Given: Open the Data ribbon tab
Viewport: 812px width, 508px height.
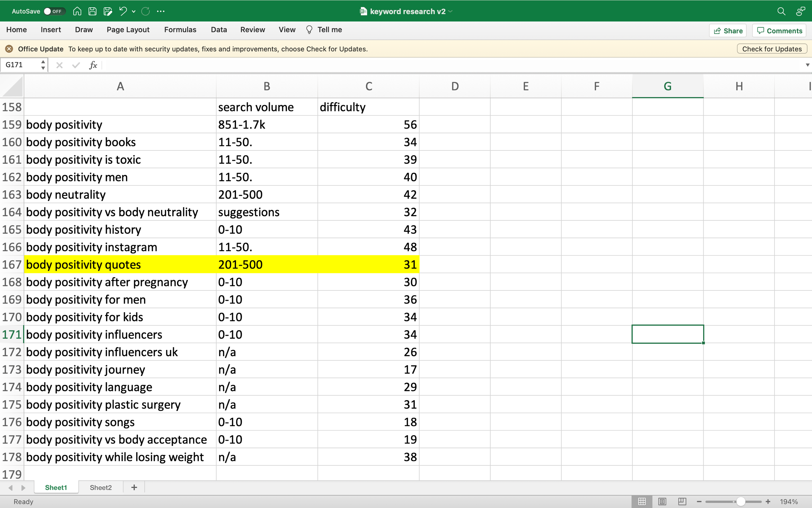Looking at the screenshot, I should click(x=219, y=30).
